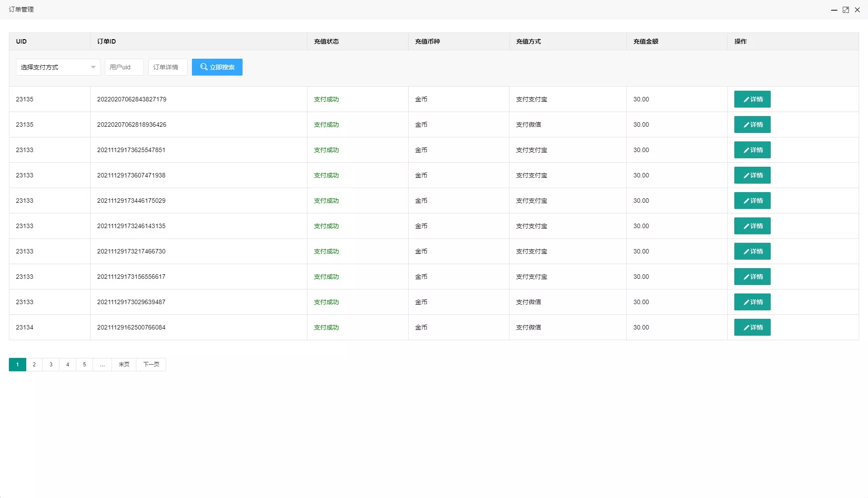The width and height of the screenshot is (868, 498).
Task: Open 详情 for order 2022020706284382​7179
Action: pyautogui.click(x=752, y=99)
